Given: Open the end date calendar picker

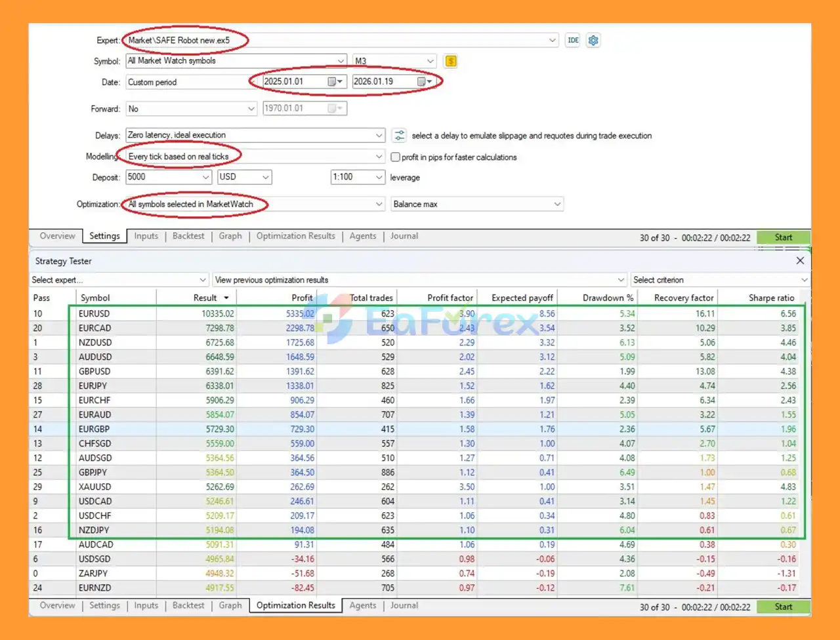Looking at the screenshot, I should pyautogui.click(x=424, y=82).
